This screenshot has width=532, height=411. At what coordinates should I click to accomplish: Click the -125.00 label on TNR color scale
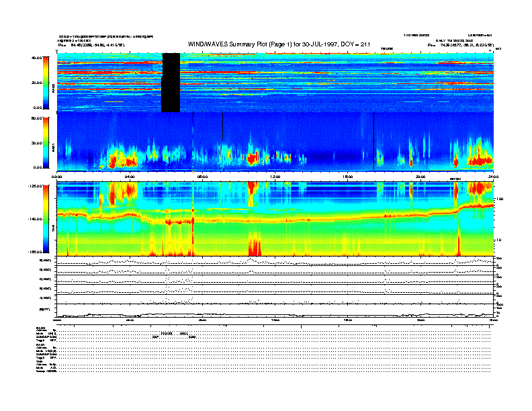click(36, 186)
